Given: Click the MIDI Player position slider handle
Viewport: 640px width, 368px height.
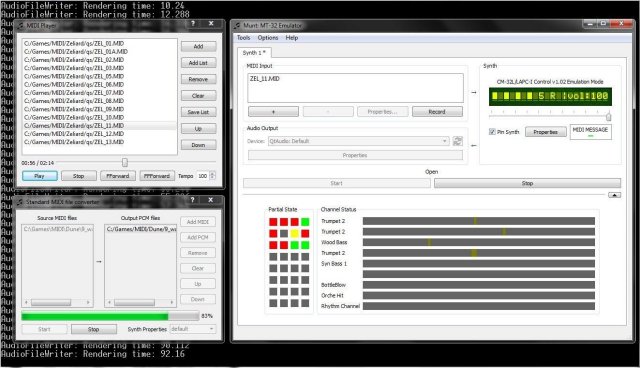Looking at the screenshot, I should point(124,162).
